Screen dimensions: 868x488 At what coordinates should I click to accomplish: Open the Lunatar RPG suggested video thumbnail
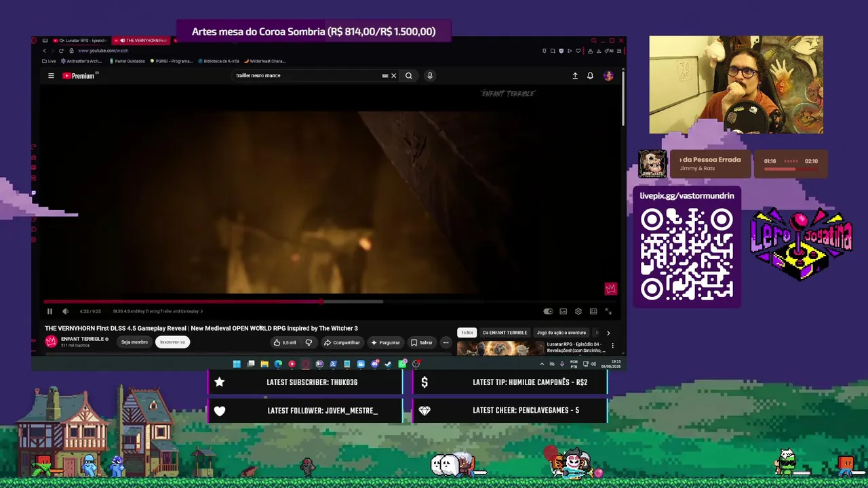500,348
